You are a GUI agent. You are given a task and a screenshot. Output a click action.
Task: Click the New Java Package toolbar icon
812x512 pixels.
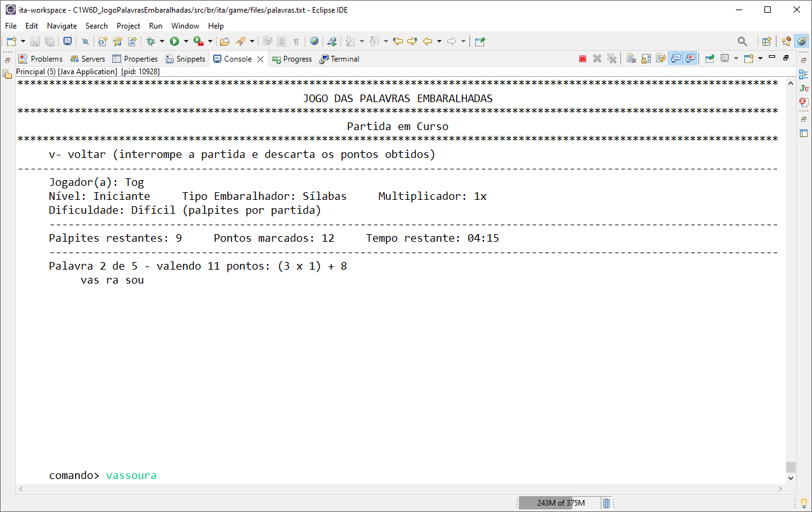coord(103,41)
